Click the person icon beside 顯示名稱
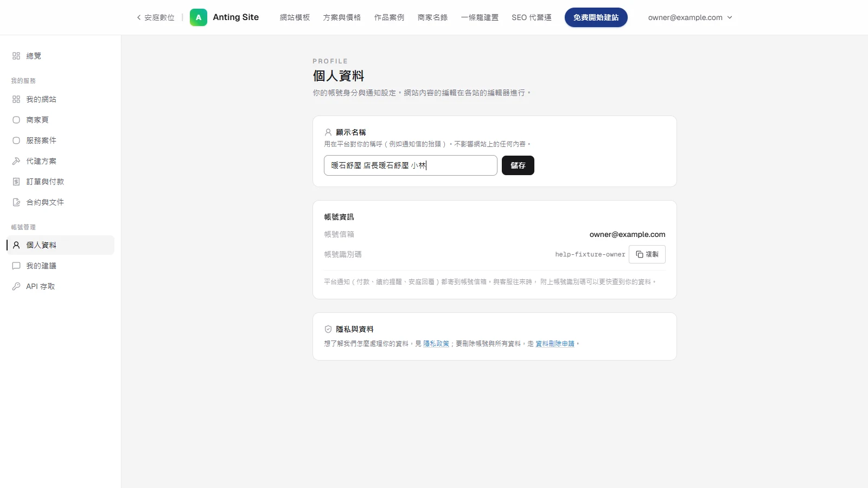Screen dimensions: 868x488 pyautogui.click(x=328, y=132)
